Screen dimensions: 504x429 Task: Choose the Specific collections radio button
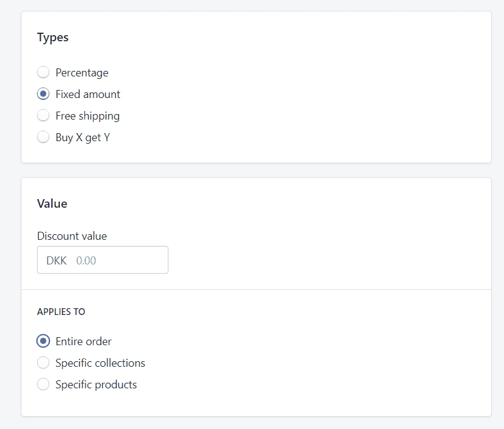43,362
